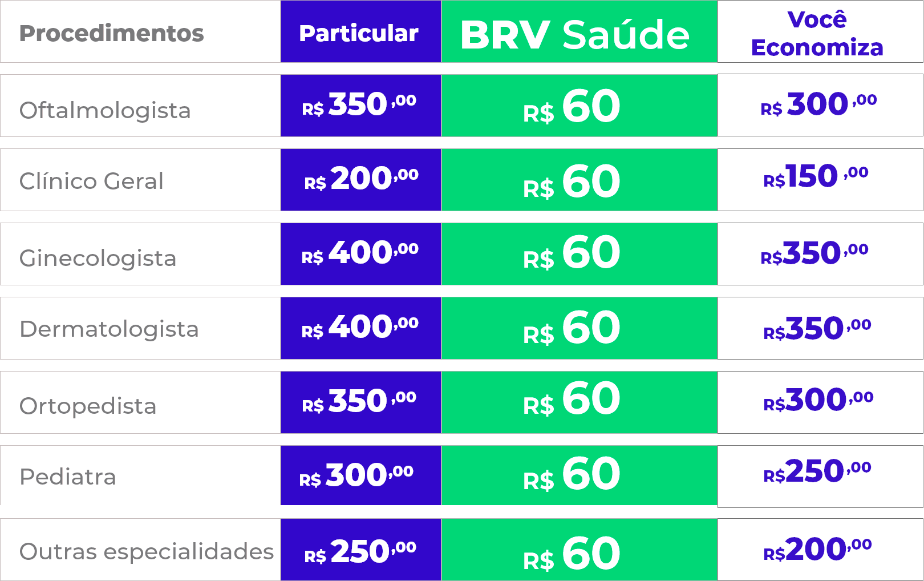Click the Você Economiza header
This screenshot has height=581, width=924.
click(x=817, y=33)
